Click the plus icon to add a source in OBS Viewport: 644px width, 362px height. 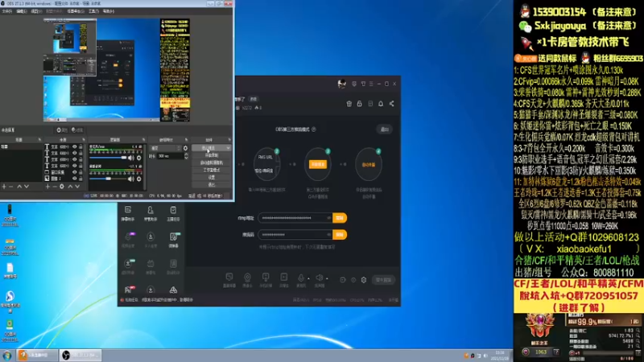pyautogui.click(x=47, y=187)
